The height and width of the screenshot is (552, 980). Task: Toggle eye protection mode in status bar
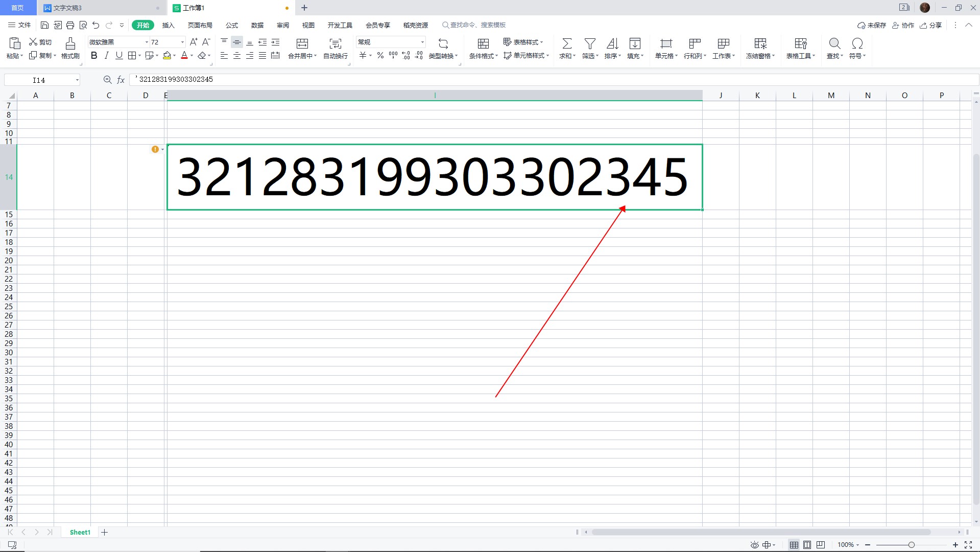tap(754, 545)
